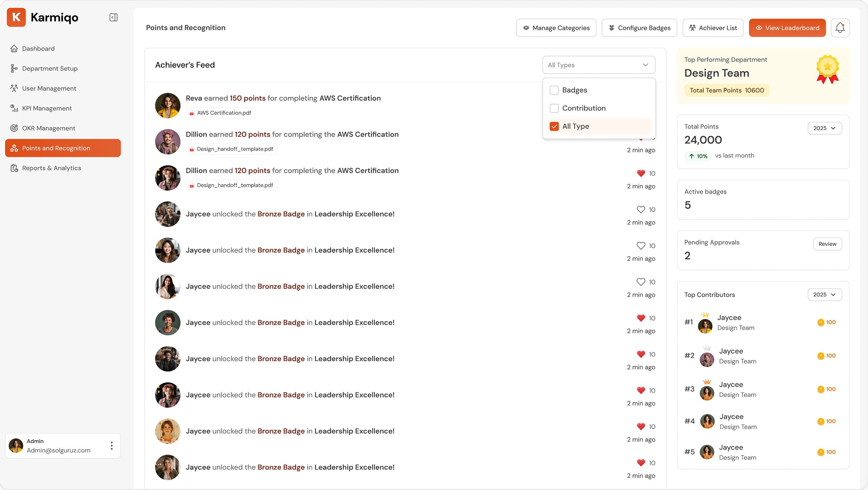Review pending approvals
This screenshot has height=490, width=868.
[827, 244]
